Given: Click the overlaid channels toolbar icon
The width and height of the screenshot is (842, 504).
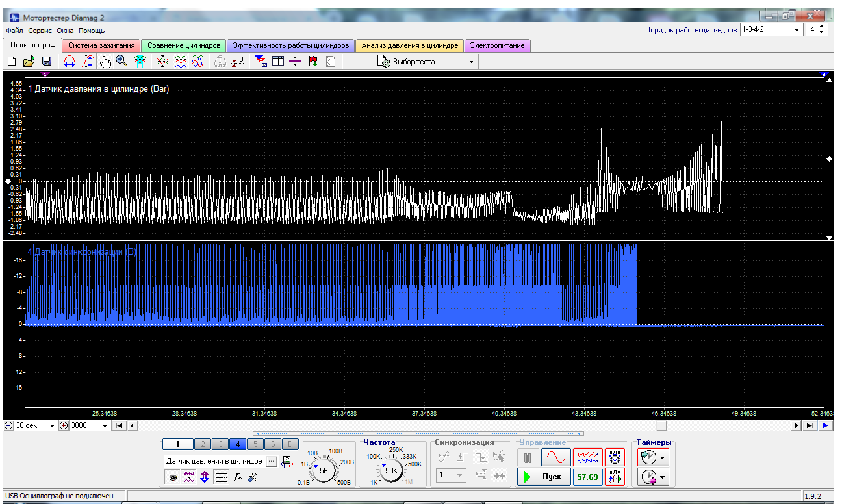Looking at the screenshot, I should click(162, 61).
